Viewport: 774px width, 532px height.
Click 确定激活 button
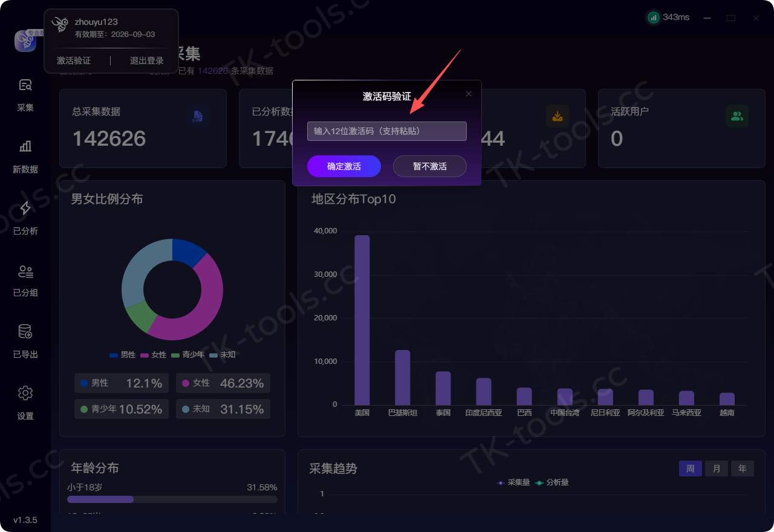pyautogui.click(x=344, y=166)
